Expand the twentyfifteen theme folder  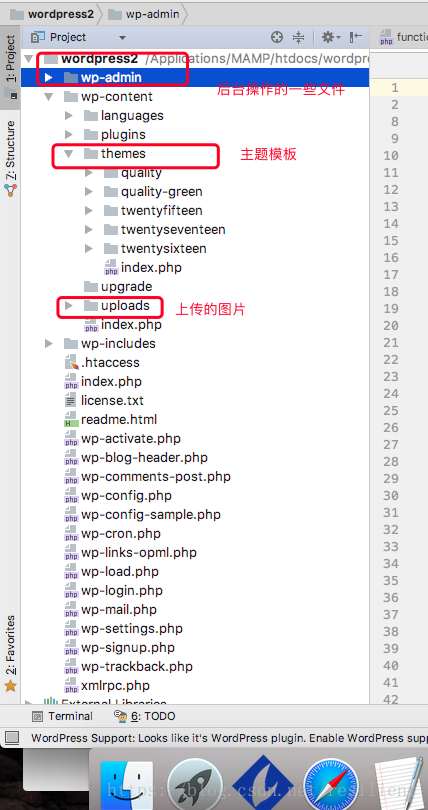89,211
